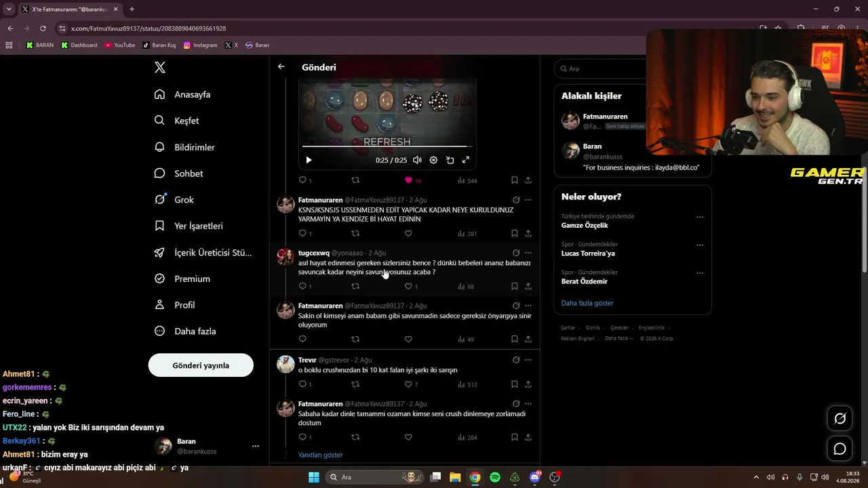This screenshot has width=868, height=488.
Task: Repost tugcexwq's reply
Action: tap(355, 287)
